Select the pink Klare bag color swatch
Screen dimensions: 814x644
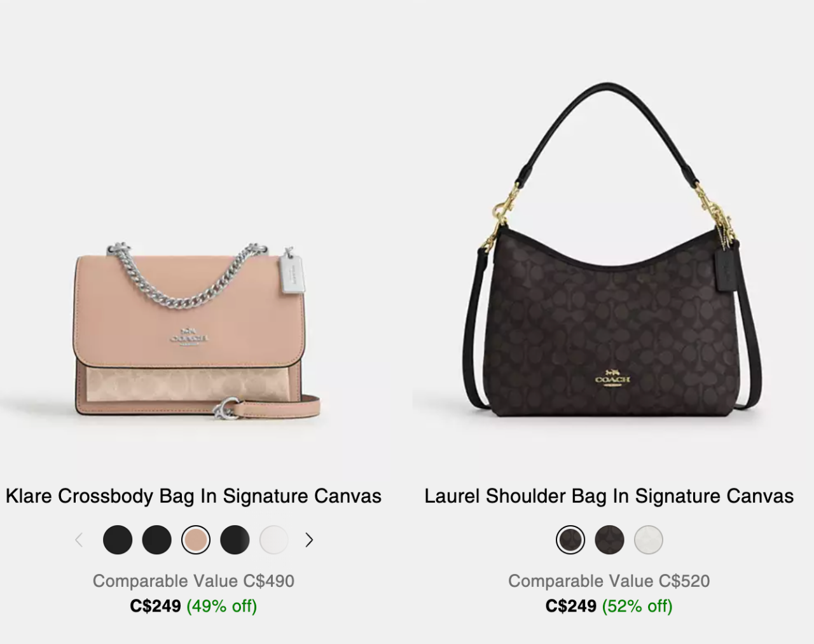(x=196, y=540)
